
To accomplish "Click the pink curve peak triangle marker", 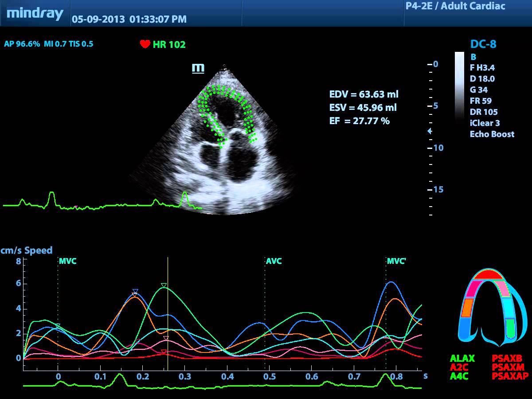I will point(166,339).
